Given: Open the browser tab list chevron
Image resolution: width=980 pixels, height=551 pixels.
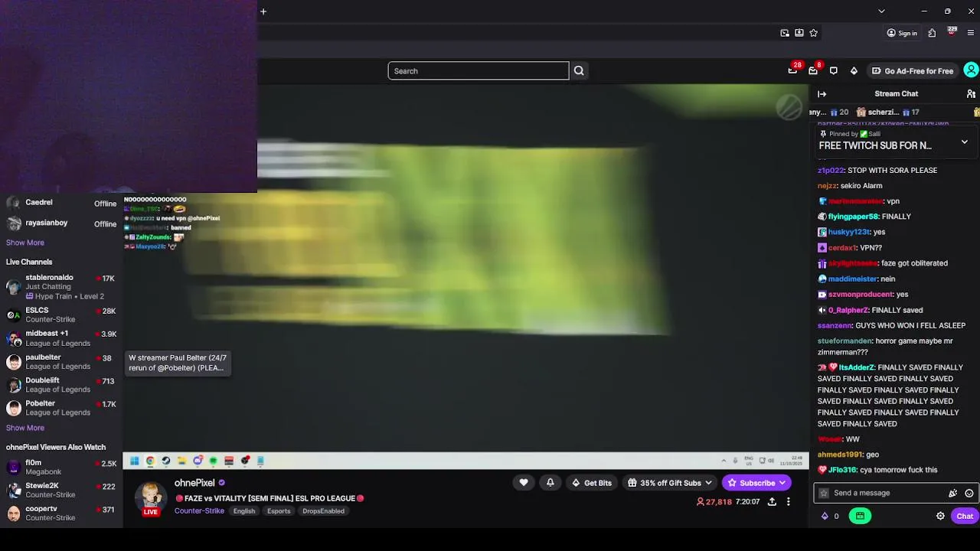Looking at the screenshot, I should point(881,11).
